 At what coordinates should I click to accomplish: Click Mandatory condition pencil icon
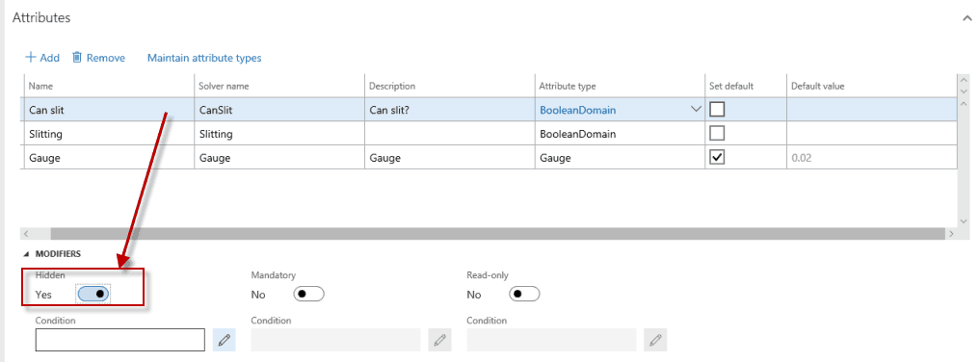(440, 340)
